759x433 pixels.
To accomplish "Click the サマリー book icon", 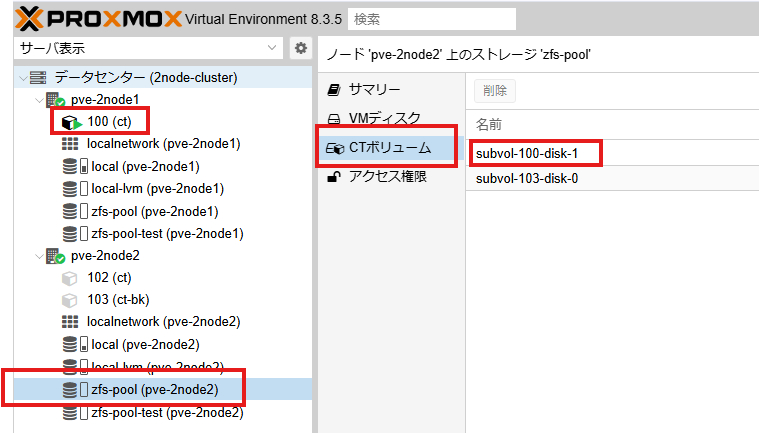I will click(334, 90).
